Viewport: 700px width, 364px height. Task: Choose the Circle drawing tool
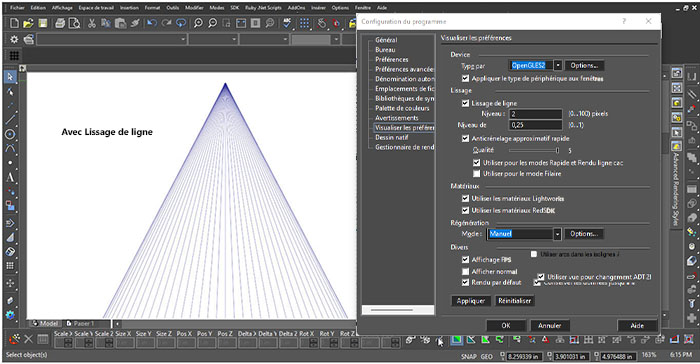(10, 134)
